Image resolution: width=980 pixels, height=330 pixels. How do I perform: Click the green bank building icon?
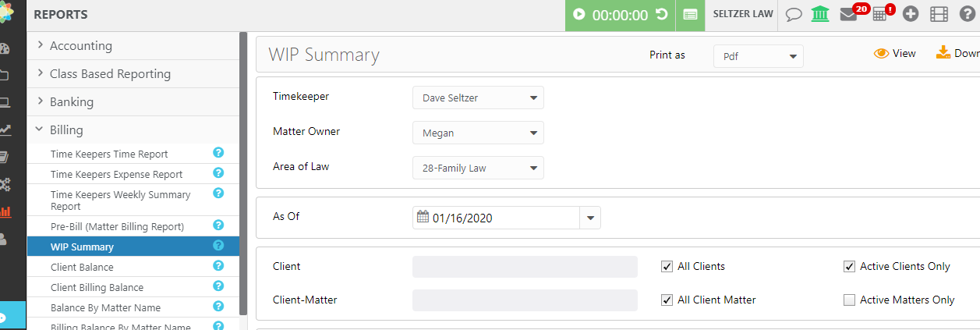click(819, 15)
